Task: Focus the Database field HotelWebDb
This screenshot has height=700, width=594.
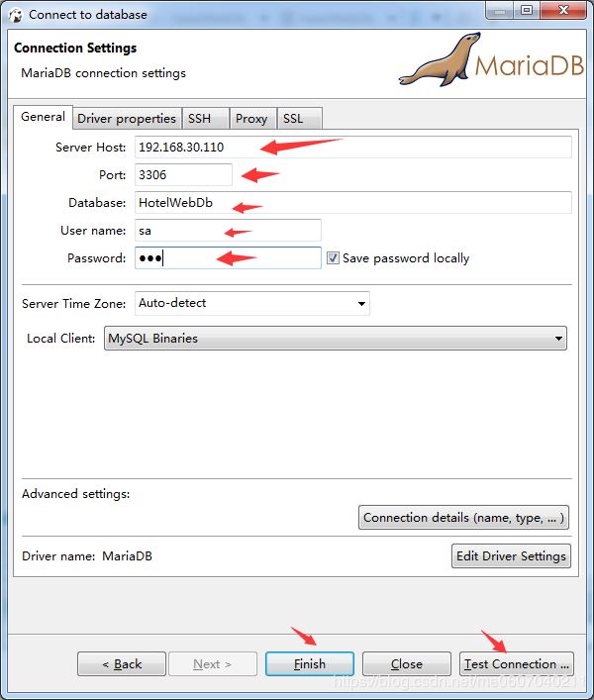Action: pos(353,203)
